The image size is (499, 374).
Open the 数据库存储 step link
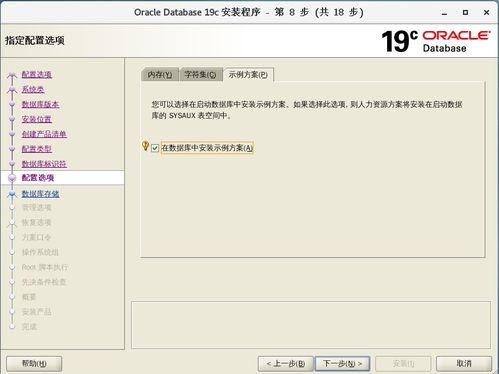[x=40, y=194]
